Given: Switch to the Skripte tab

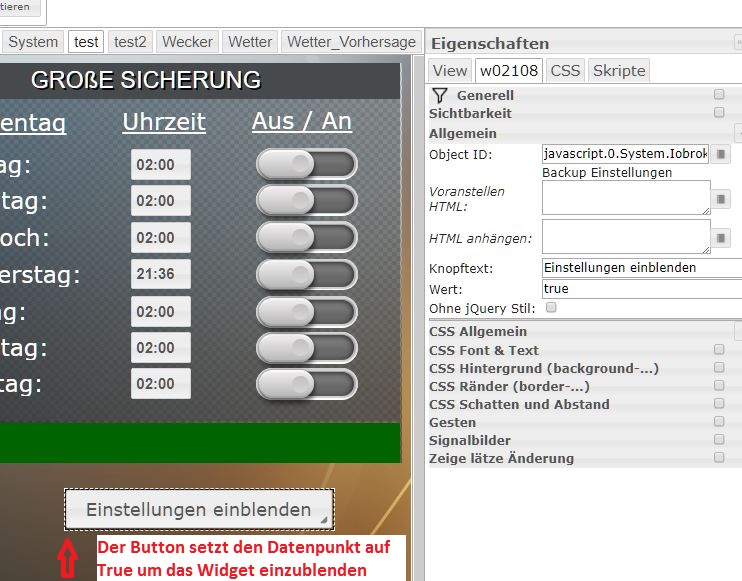Looking at the screenshot, I should point(619,70).
